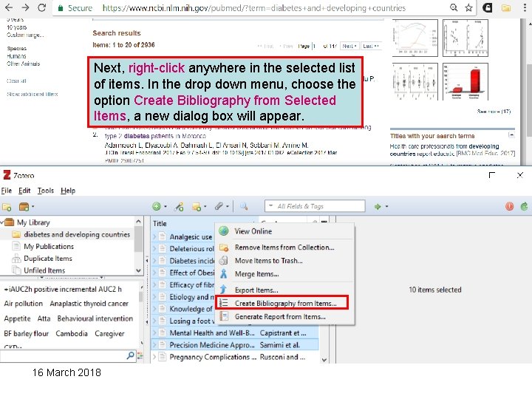532x399 pixels.
Task: Expand the Add Attachment dropdown arrow
Action: [228, 207]
